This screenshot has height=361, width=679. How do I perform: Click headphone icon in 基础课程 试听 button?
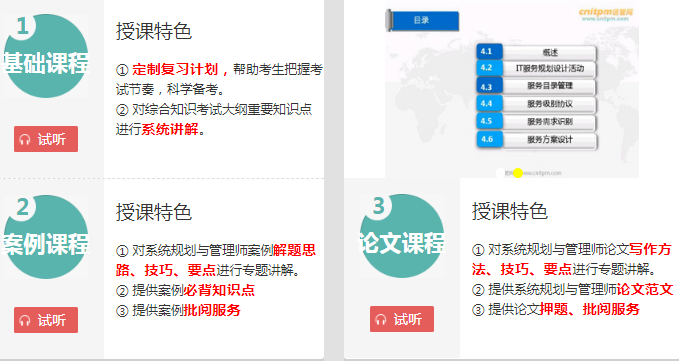coord(25,139)
